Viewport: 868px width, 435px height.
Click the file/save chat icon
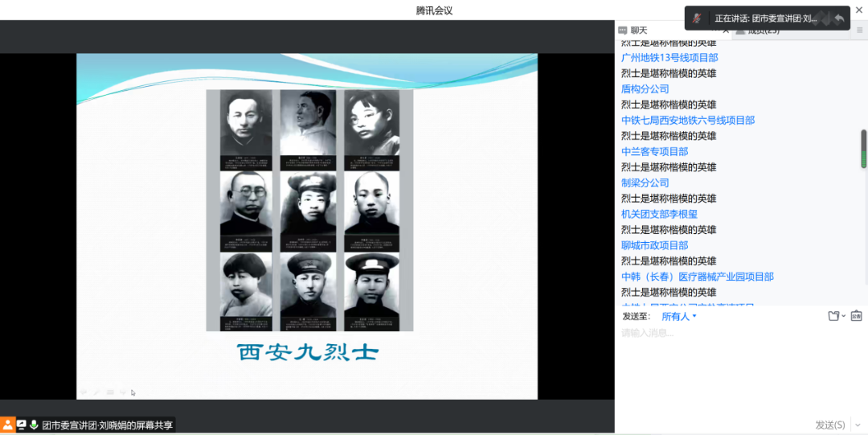(x=833, y=316)
